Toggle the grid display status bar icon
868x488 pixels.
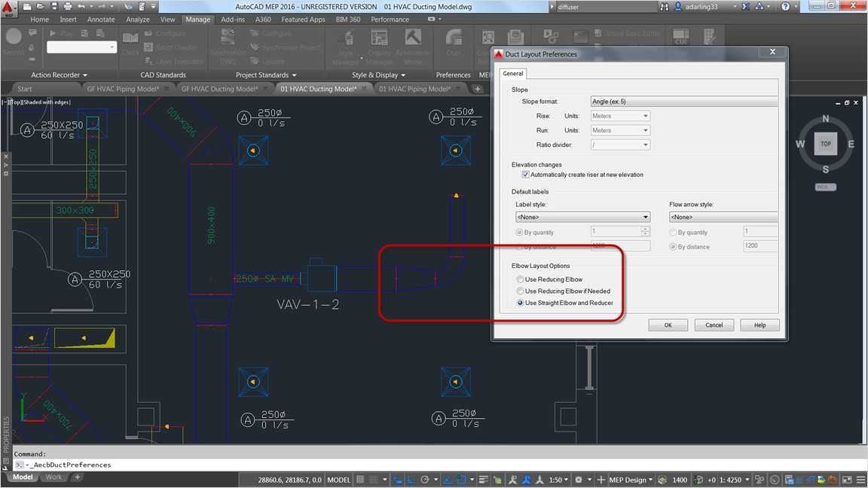click(360, 480)
